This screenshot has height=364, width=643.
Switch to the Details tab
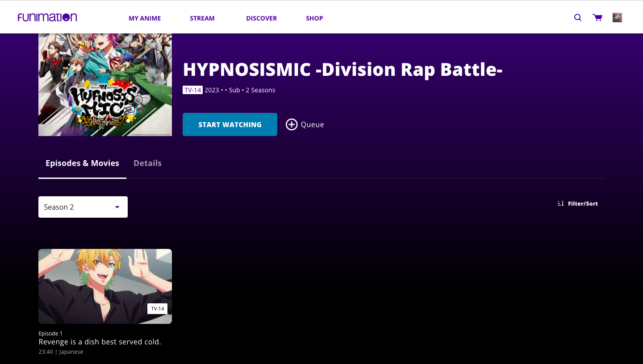pyautogui.click(x=147, y=163)
